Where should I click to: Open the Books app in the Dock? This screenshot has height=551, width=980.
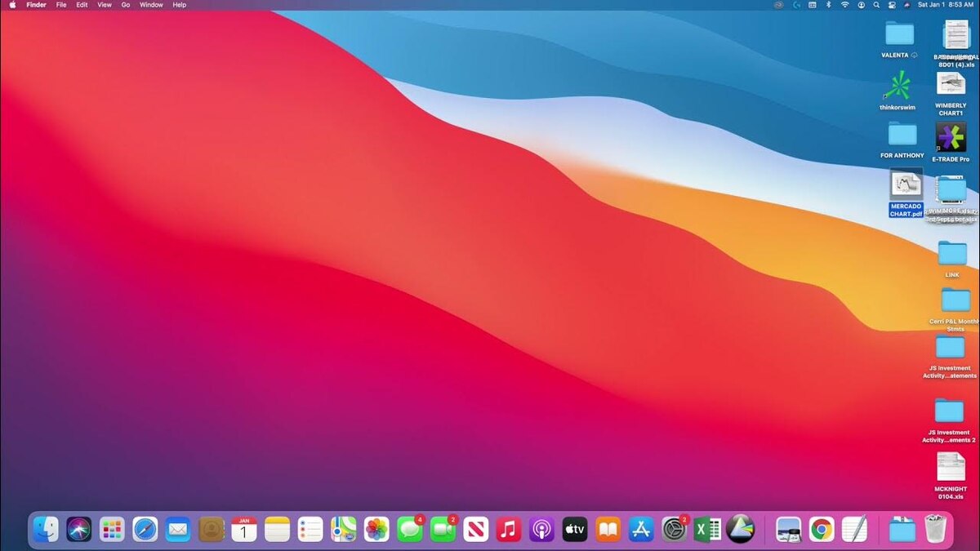coord(608,530)
